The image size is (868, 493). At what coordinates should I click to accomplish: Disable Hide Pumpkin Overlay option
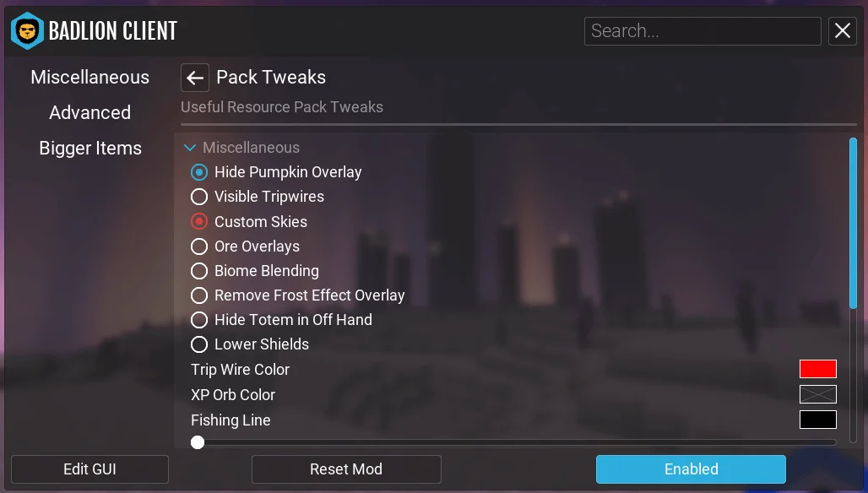click(199, 172)
